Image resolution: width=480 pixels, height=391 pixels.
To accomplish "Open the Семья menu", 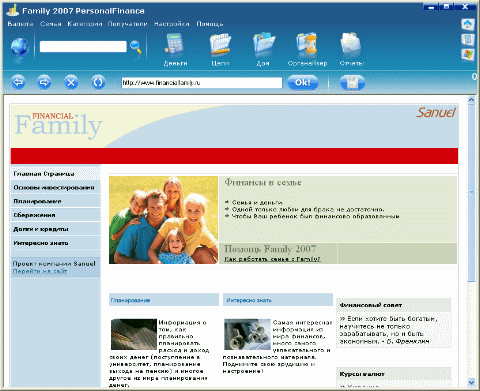I will click(x=51, y=24).
